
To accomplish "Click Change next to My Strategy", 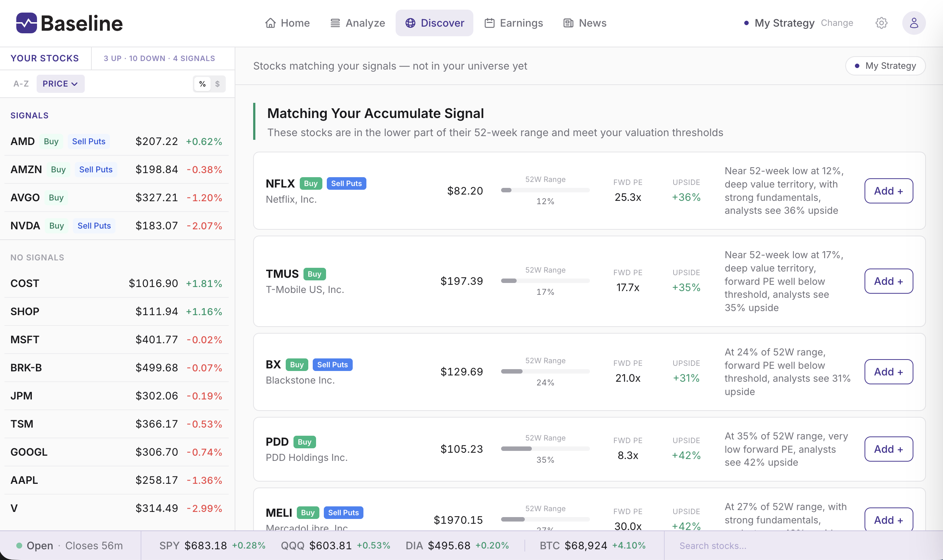I will (x=836, y=23).
